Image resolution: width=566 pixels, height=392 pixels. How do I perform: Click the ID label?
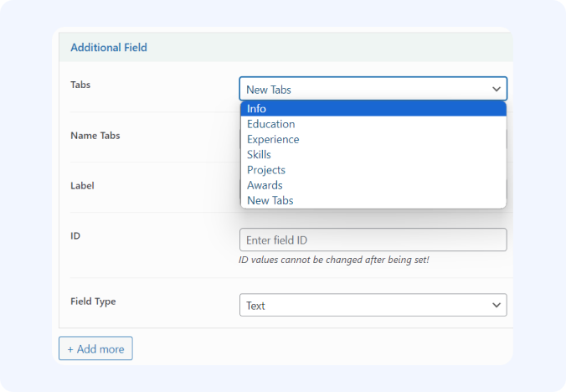(75, 235)
